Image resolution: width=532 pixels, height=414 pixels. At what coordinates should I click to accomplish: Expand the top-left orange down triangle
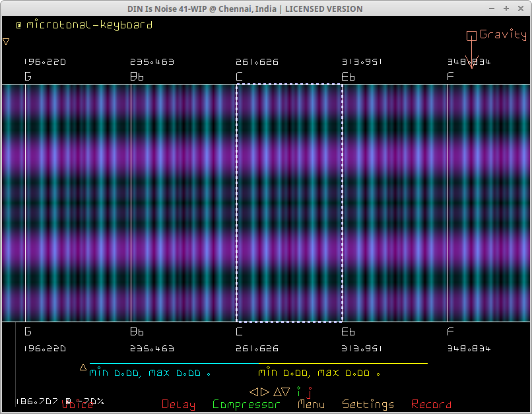(6, 42)
